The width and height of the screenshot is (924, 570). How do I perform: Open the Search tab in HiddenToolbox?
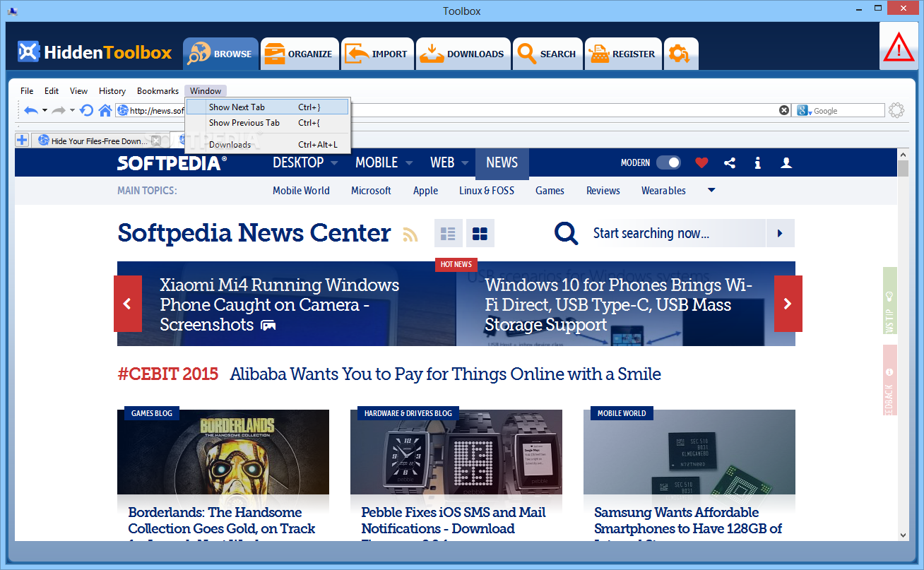click(x=547, y=54)
